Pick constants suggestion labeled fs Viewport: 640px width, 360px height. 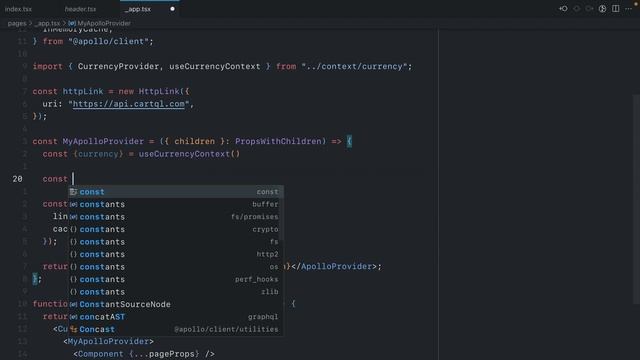point(176,242)
